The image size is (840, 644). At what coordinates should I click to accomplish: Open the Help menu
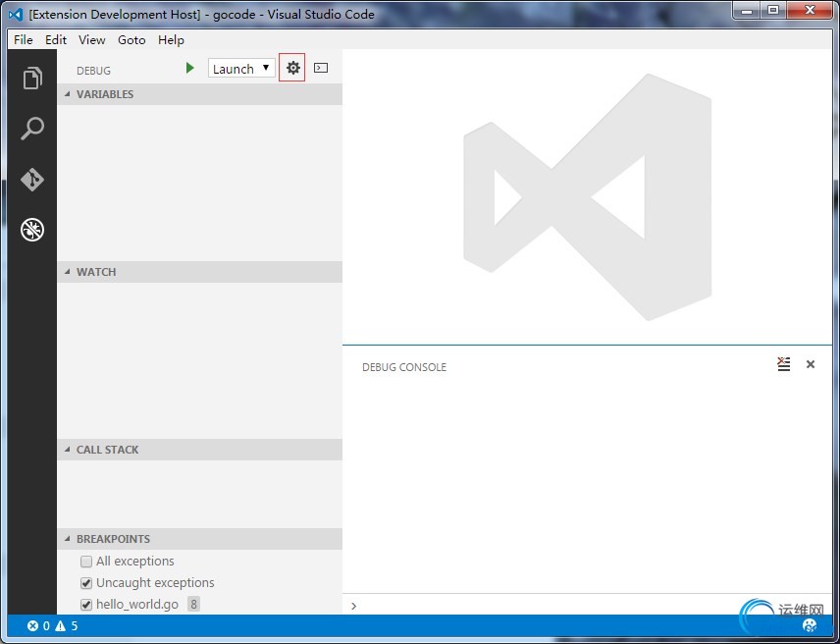click(x=171, y=40)
